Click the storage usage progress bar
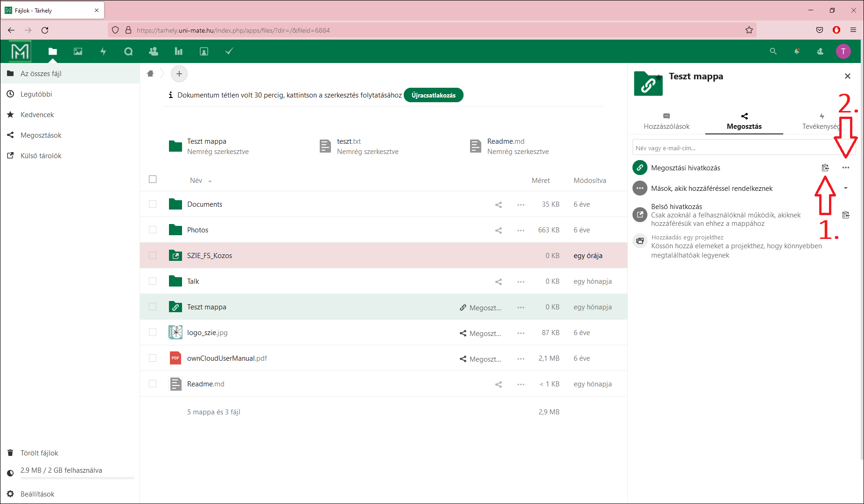 click(x=77, y=478)
